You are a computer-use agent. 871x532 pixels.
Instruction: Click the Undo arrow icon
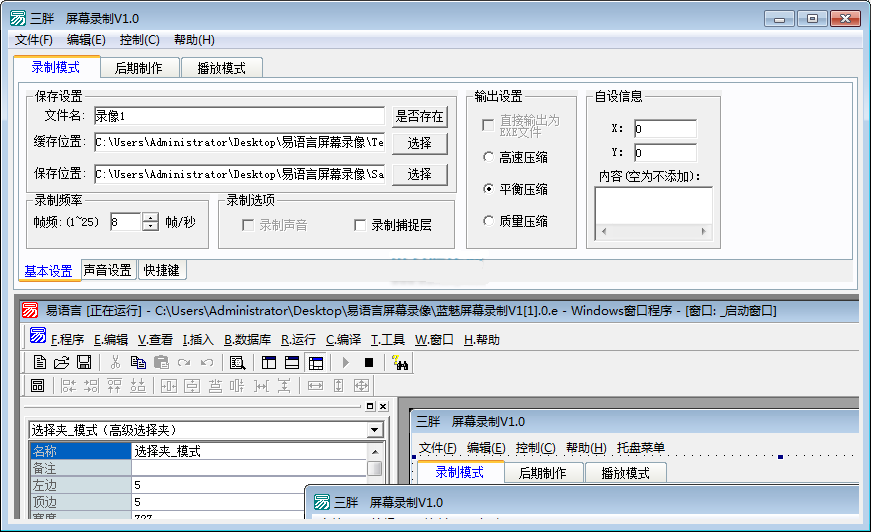click(207, 363)
